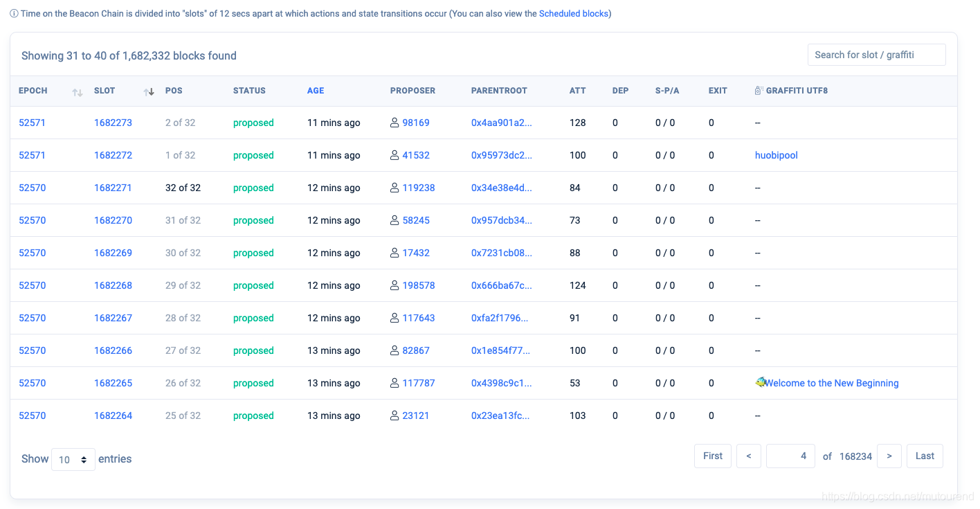The height and width of the screenshot is (509, 980).
Task: Open parent root 0x666ba67c...
Action: coord(502,285)
